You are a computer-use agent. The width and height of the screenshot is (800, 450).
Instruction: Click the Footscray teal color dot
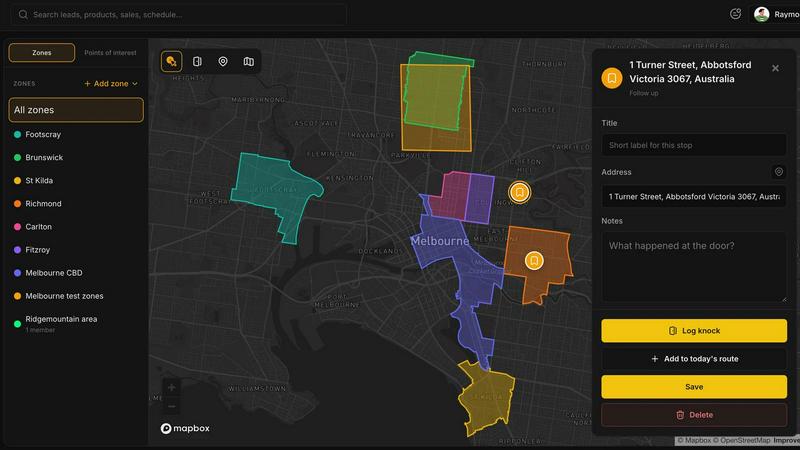pos(17,135)
